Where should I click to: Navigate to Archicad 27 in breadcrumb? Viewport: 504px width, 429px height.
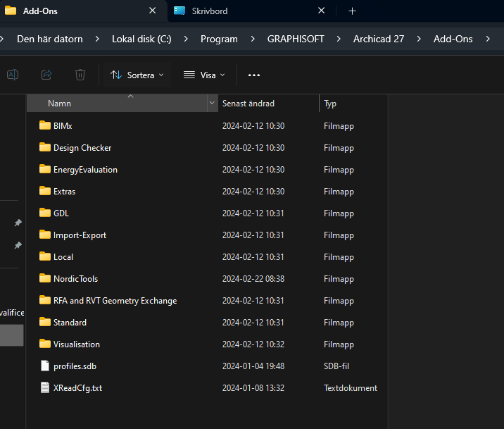point(378,39)
